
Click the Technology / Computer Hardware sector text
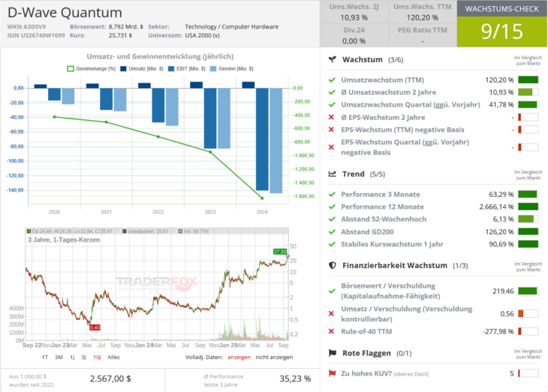[x=232, y=26]
